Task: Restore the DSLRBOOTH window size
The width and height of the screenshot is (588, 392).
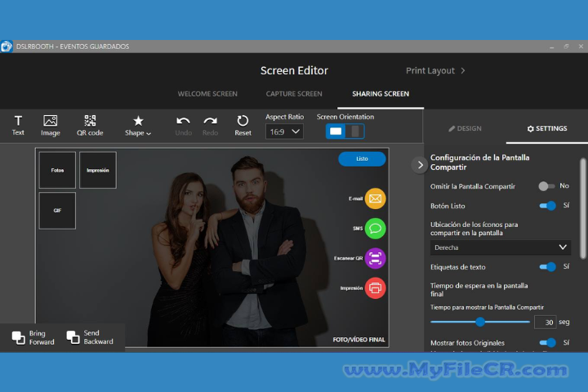Action: tap(566, 47)
